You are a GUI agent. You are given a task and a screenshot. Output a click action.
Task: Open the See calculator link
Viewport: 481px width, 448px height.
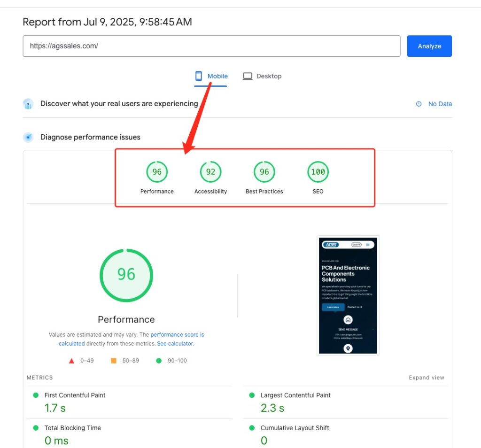point(175,343)
